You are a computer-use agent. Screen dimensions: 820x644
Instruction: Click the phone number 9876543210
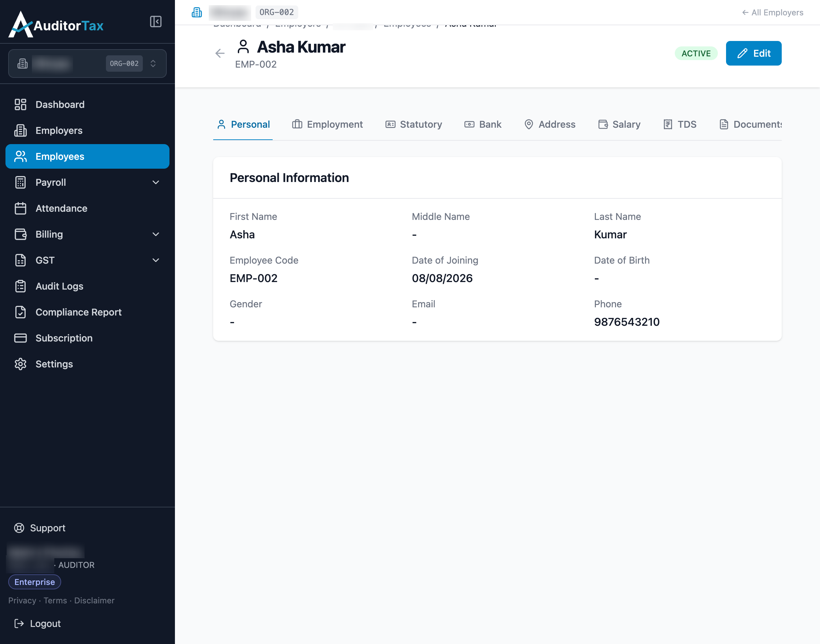[627, 322]
